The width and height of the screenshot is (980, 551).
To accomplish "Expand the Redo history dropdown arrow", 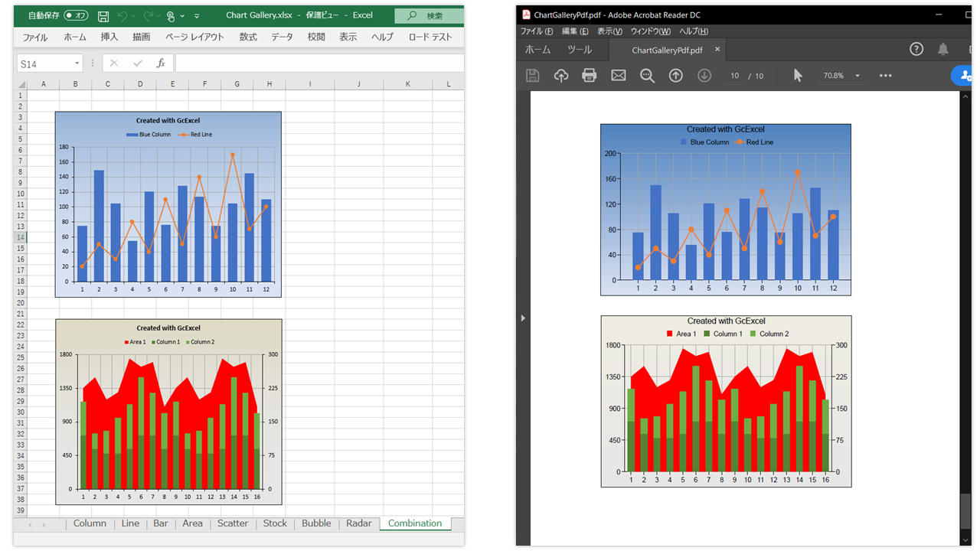I will [158, 15].
